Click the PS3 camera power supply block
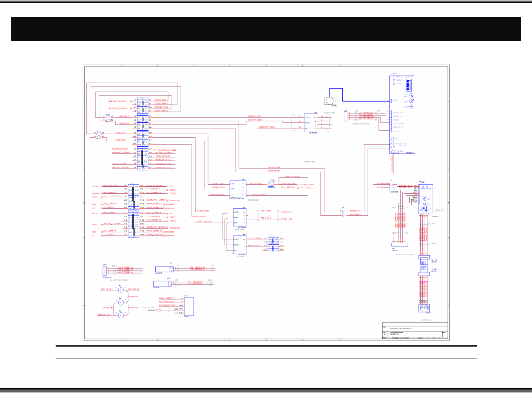This screenshot has width=532, height=393. coord(310,123)
